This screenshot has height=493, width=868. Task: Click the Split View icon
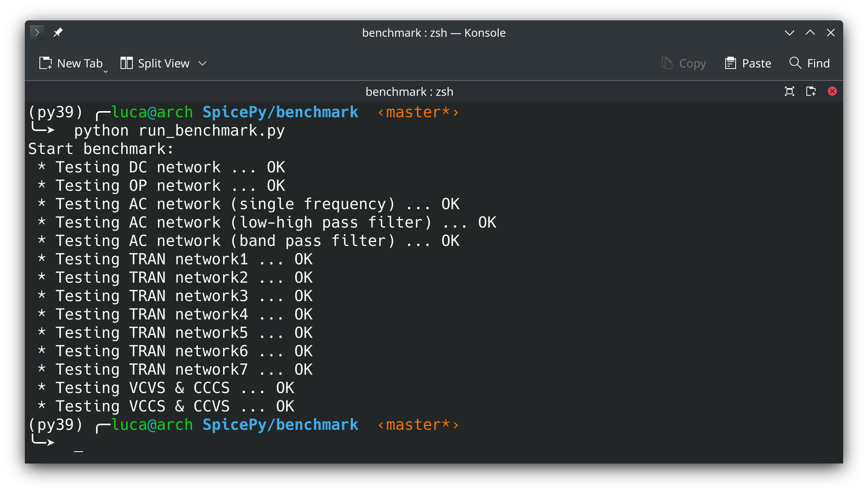point(126,63)
